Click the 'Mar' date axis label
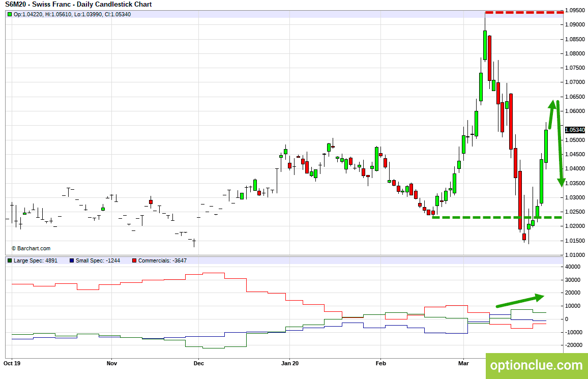This screenshot has height=379, width=588. (x=464, y=363)
